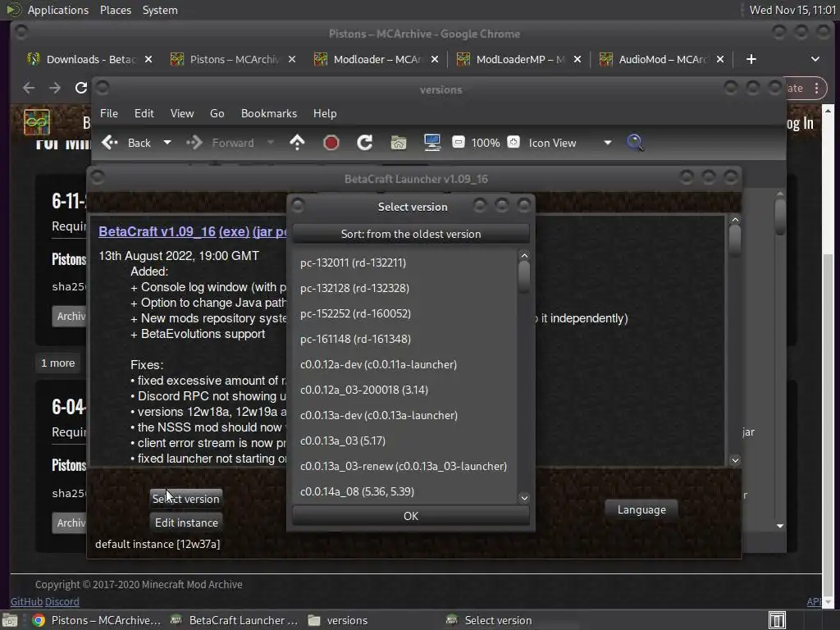
Task: Close the Pistons – MCArchive tab
Action: tap(291, 59)
